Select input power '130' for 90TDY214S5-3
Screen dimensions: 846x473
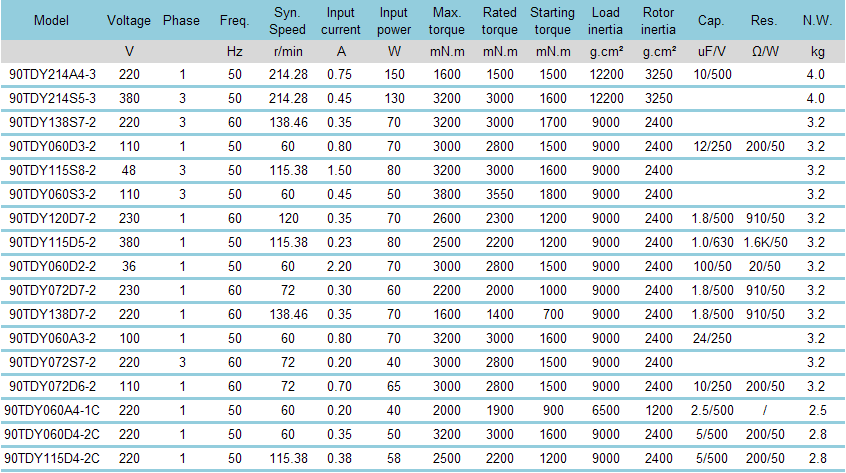(x=394, y=98)
